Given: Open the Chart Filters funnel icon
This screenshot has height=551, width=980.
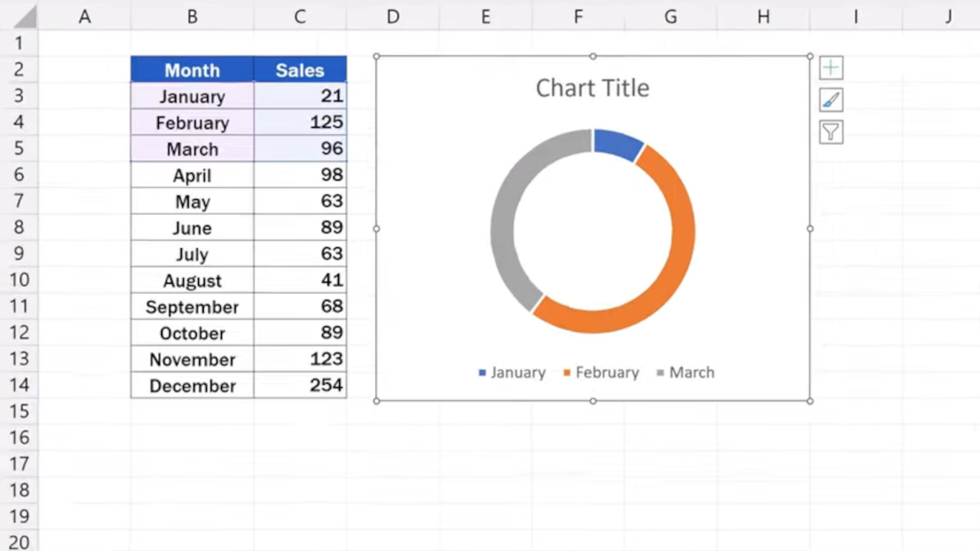Looking at the screenshot, I should (x=831, y=133).
